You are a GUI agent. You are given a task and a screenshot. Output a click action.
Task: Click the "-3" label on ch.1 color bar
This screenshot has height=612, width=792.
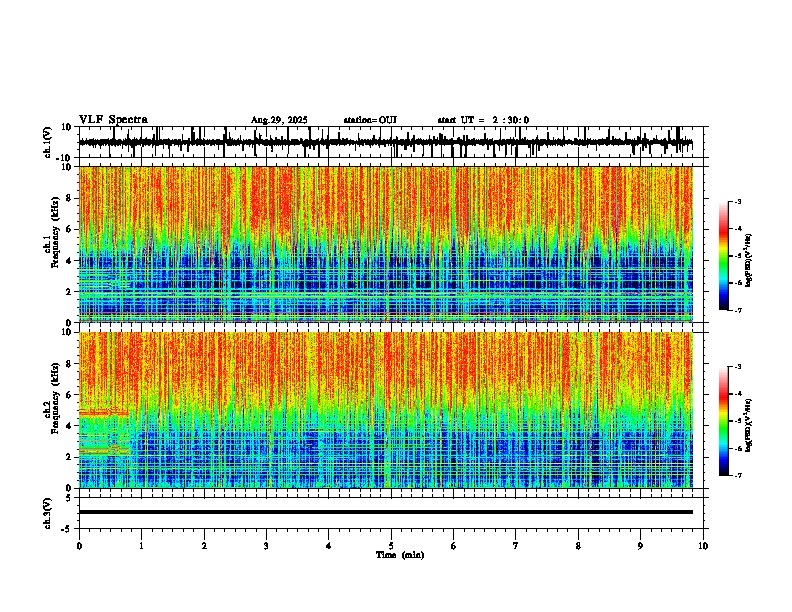(737, 201)
